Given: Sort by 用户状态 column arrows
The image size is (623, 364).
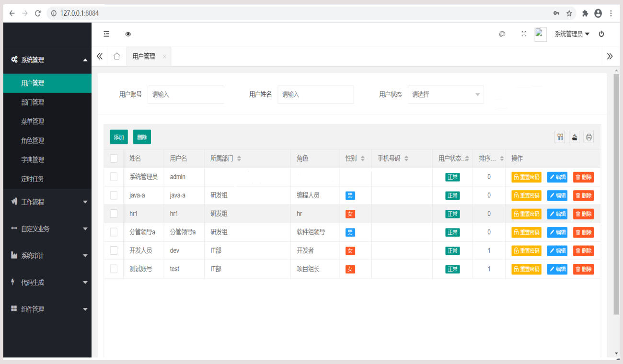Looking at the screenshot, I should pyautogui.click(x=467, y=159).
